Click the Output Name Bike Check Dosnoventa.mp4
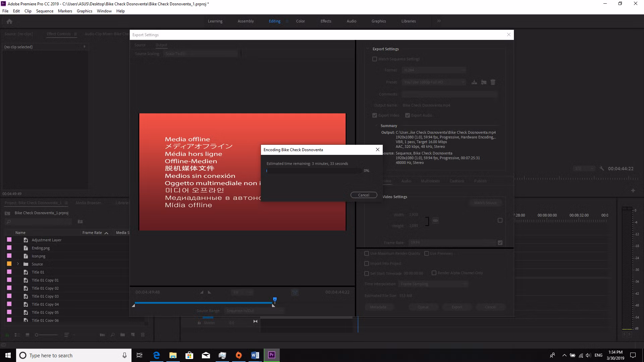 tap(426, 105)
